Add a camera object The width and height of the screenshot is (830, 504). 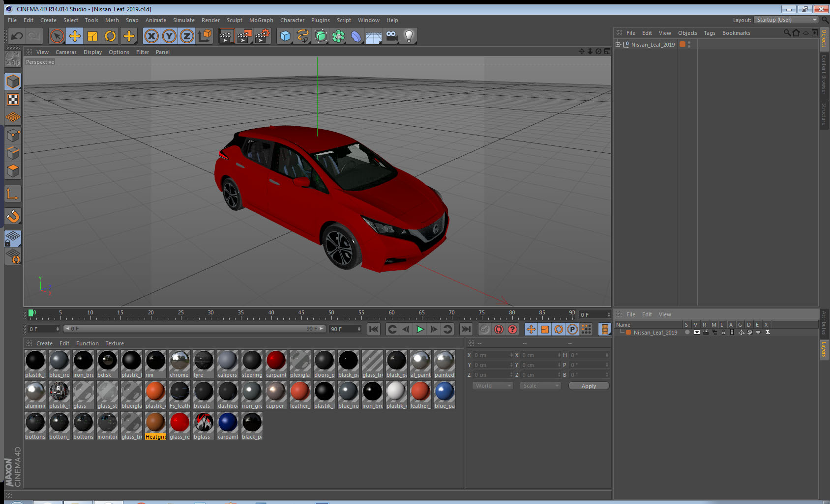[x=391, y=36]
